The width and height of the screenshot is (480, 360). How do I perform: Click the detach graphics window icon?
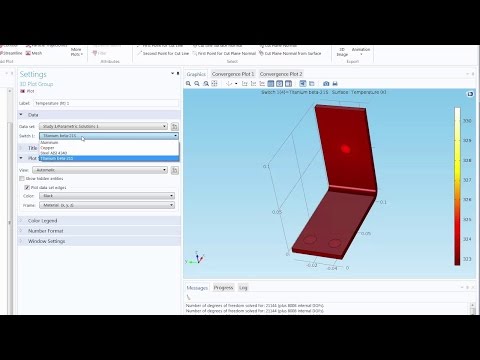(x=470, y=94)
